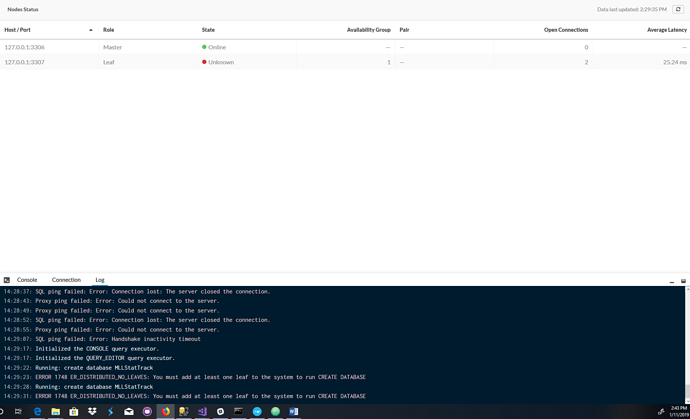Click the 14:28:43 Proxy ping failed line
This screenshot has width=690, height=419.
(x=111, y=301)
